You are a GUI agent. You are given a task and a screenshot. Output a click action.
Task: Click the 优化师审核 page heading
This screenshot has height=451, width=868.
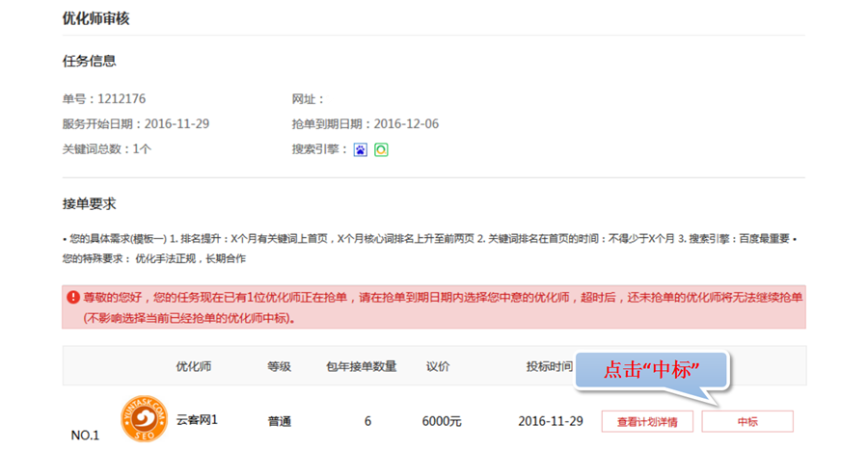pyautogui.click(x=95, y=17)
